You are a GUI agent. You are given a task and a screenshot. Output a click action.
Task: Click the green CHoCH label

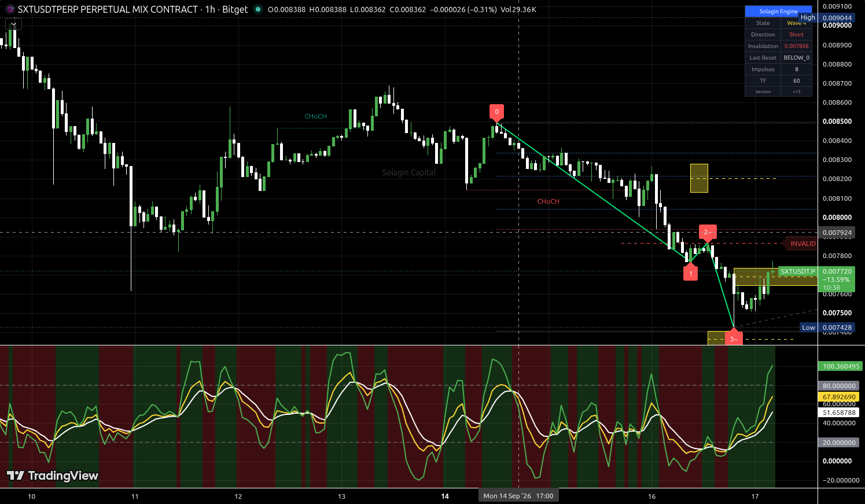[x=315, y=116]
